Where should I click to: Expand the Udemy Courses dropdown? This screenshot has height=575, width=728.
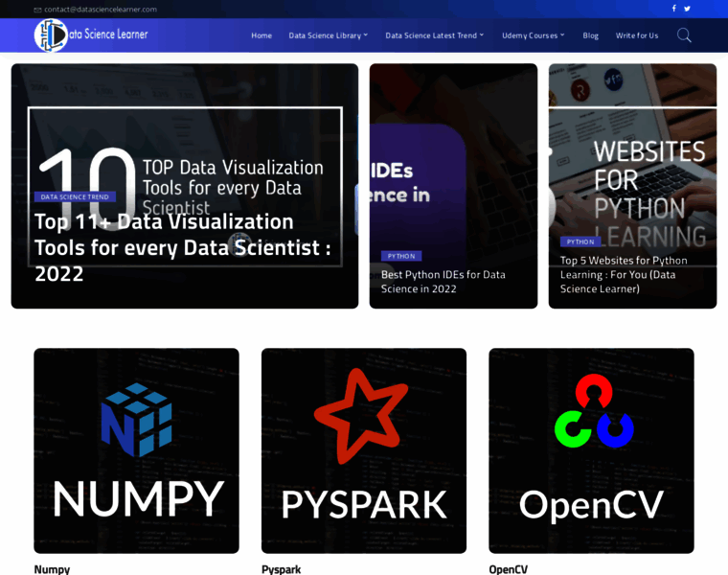[x=533, y=35]
